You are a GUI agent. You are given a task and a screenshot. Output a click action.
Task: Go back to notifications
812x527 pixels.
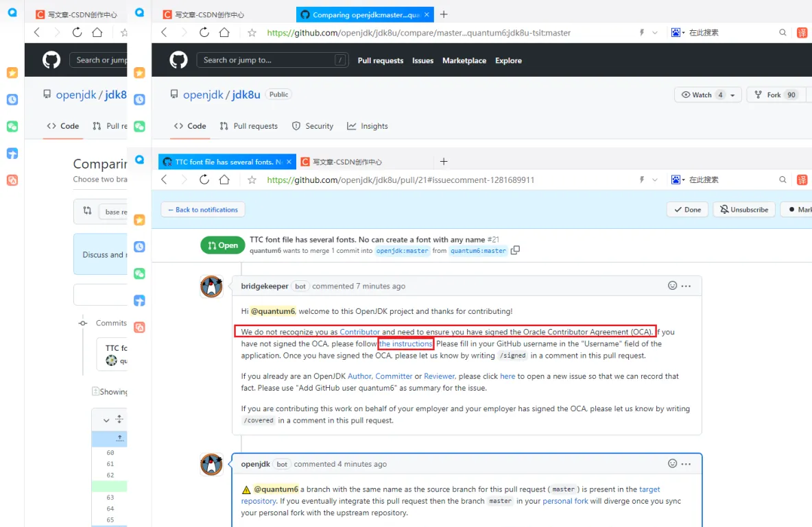tap(203, 210)
